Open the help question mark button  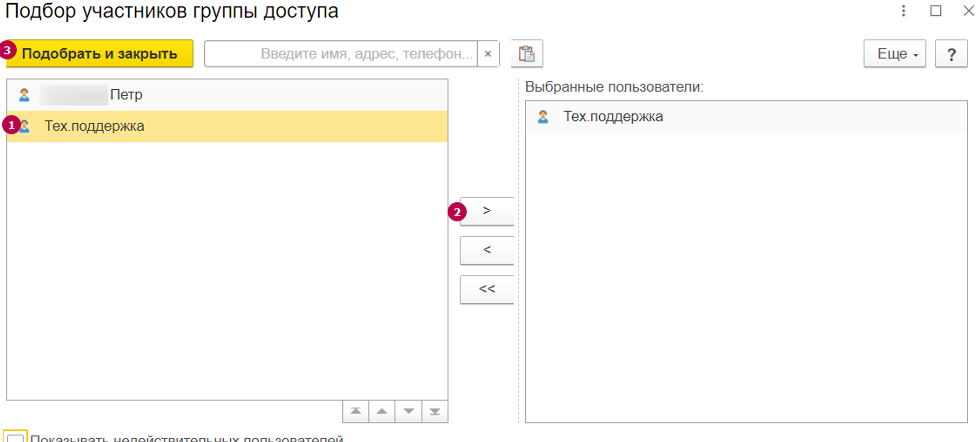point(951,53)
